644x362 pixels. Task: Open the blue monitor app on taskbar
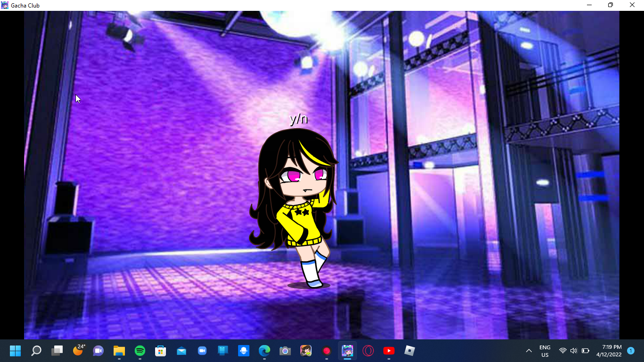(223, 351)
